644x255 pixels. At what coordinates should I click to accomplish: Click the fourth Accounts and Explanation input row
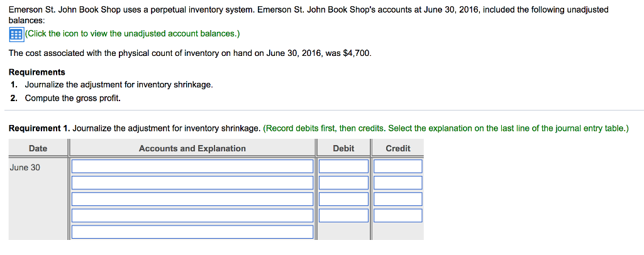coord(192,215)
